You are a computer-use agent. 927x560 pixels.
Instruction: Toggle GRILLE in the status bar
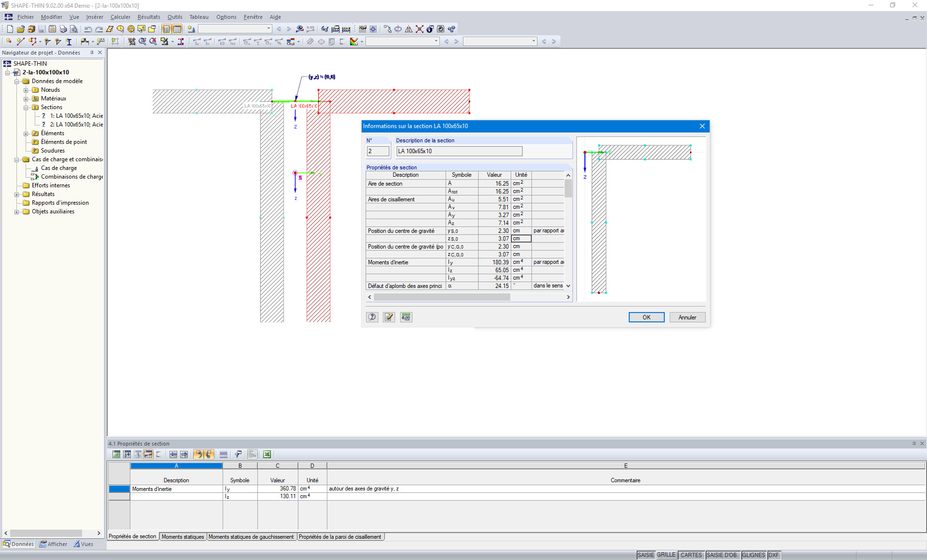pos(666,555)
